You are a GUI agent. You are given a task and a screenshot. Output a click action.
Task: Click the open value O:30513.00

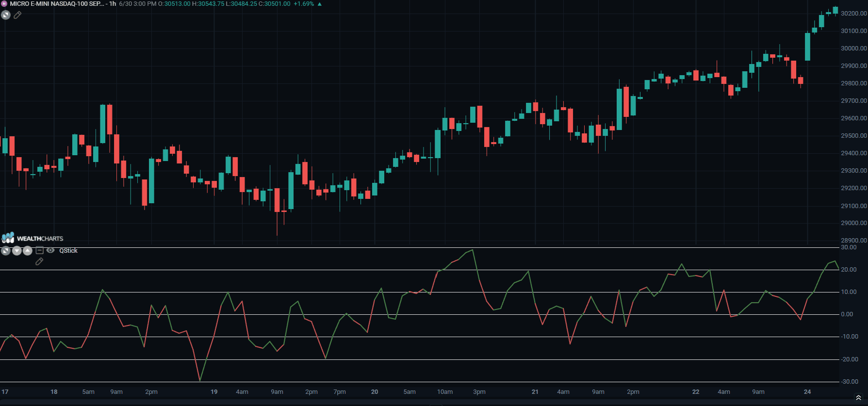tap(174, 3)
